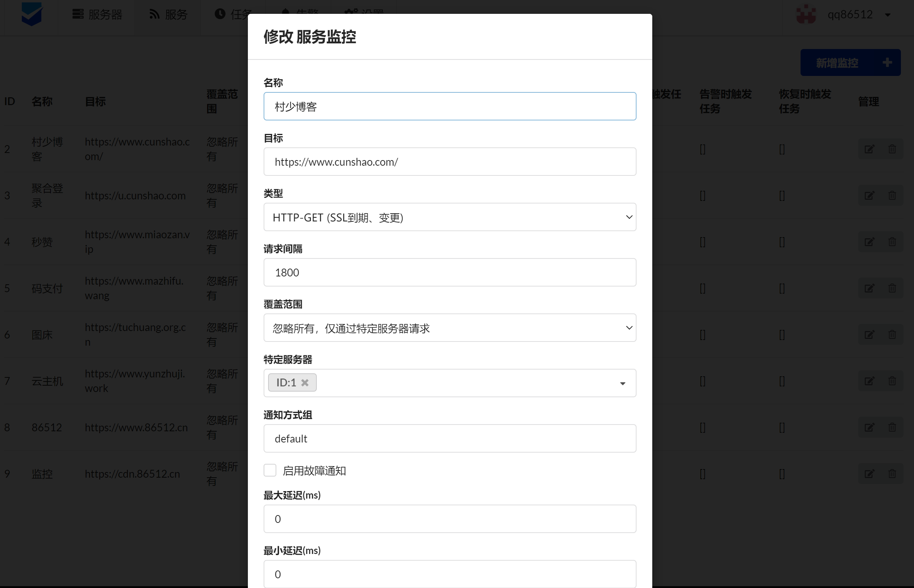The height and width of the screenshot is (588, 914).
Task: Click the qq86512 avatar image
Action: [x=806, y=15]
